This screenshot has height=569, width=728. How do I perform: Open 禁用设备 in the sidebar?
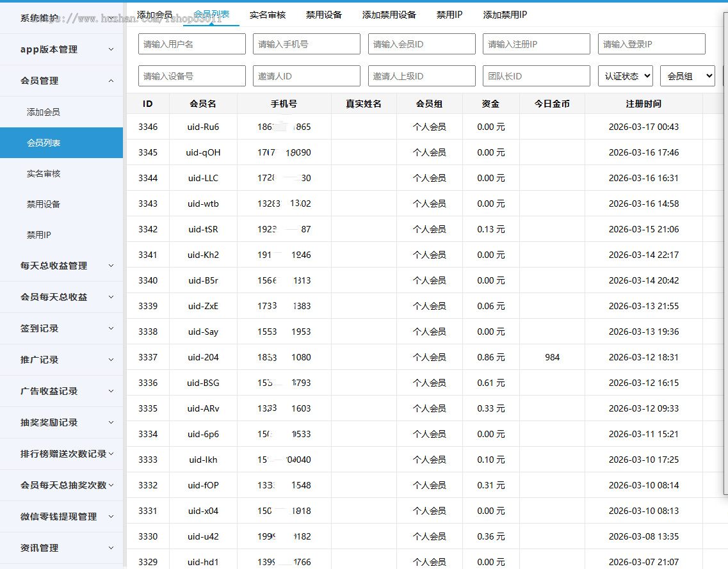coord(43,204)
